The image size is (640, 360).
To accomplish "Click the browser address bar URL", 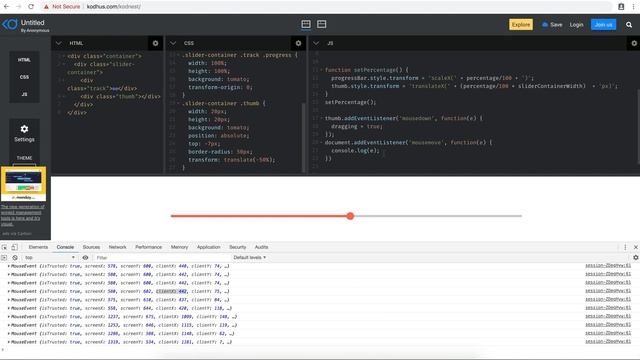I will click(x=114, y=7).
